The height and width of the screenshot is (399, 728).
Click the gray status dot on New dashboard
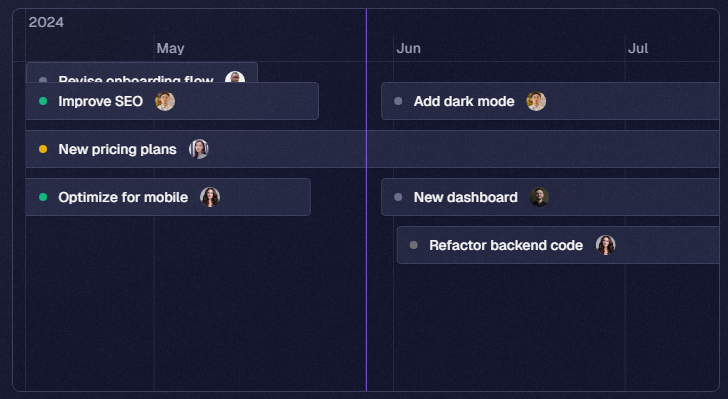(x=398, y=197)
